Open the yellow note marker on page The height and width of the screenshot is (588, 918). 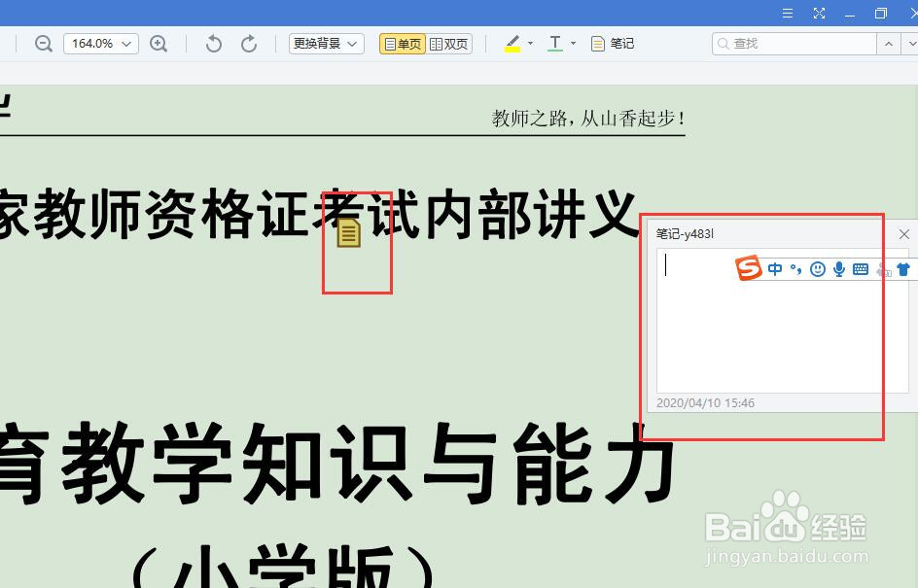(349, 232)
